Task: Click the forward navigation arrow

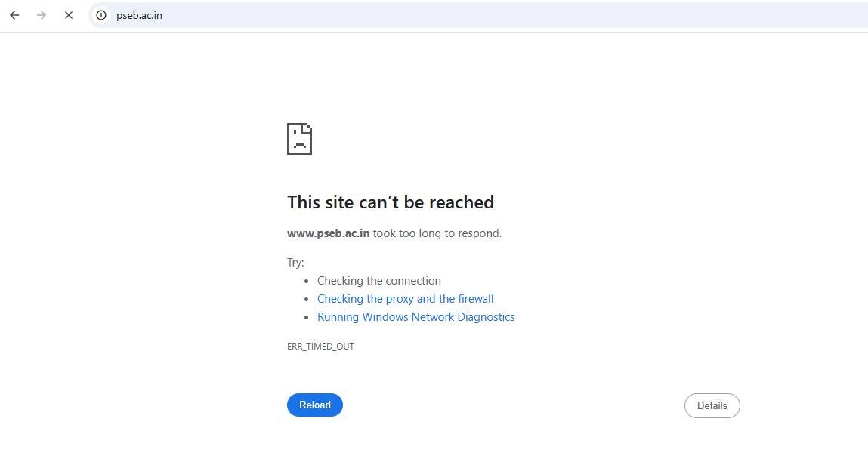Action: pyautogui.click(x=42, y=16)
